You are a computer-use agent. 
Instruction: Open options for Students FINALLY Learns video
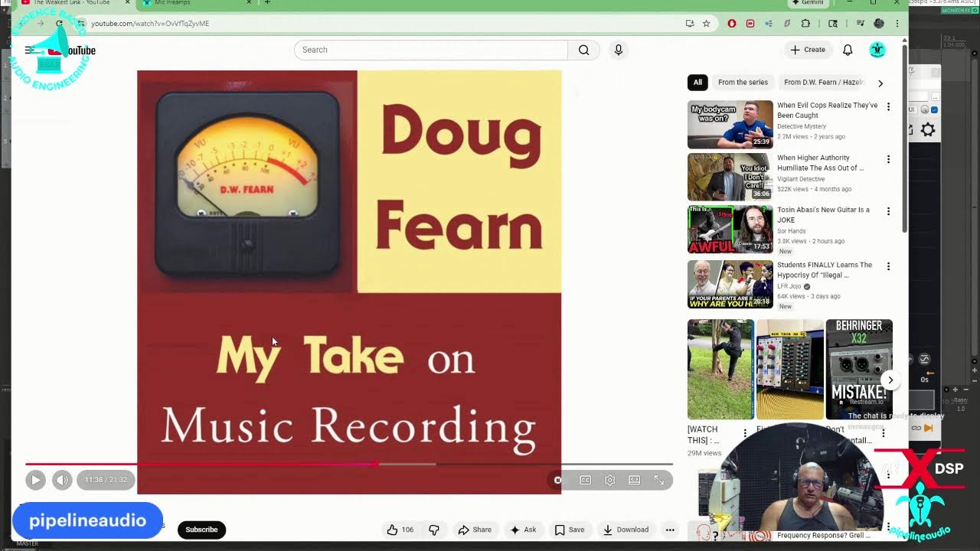click(x=888, y=266)
